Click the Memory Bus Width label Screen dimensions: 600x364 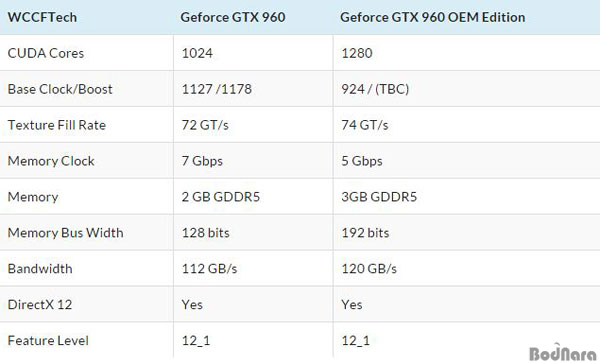point(65,233)
